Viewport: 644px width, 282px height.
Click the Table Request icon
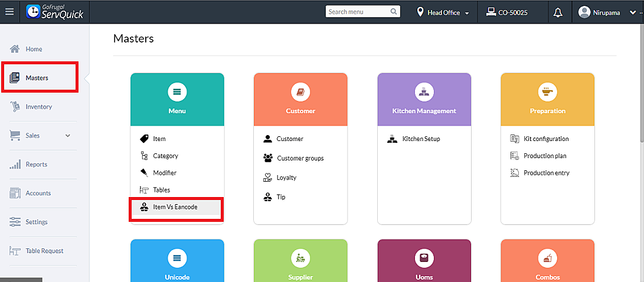tap(15, 251)
